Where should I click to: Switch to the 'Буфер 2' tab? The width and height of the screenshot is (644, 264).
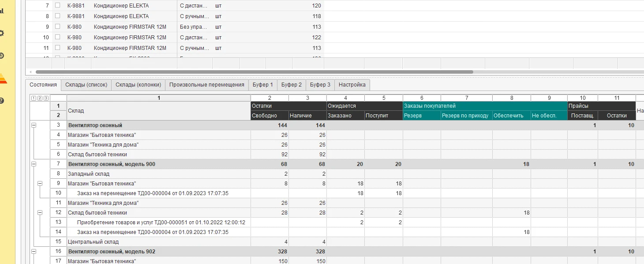click(292, 85)
